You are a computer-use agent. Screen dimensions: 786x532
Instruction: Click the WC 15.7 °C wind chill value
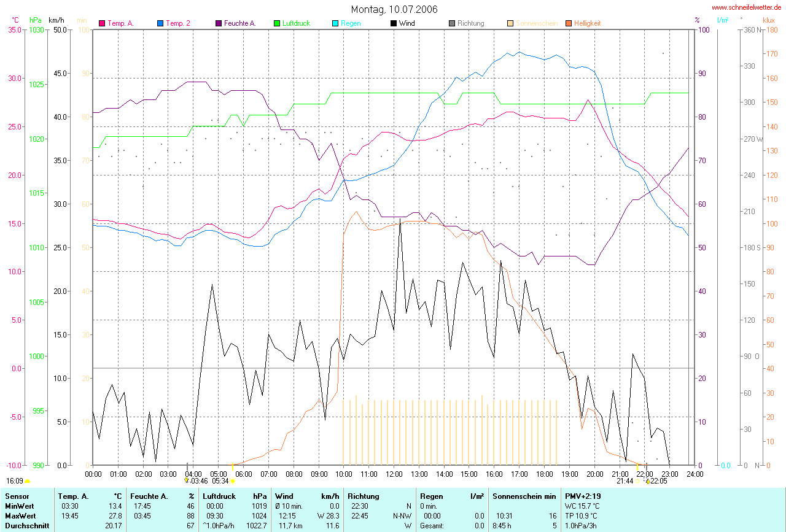[582, 506]
